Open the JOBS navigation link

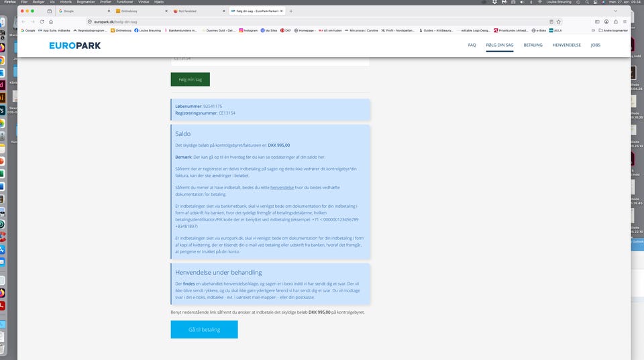(595, 45)
